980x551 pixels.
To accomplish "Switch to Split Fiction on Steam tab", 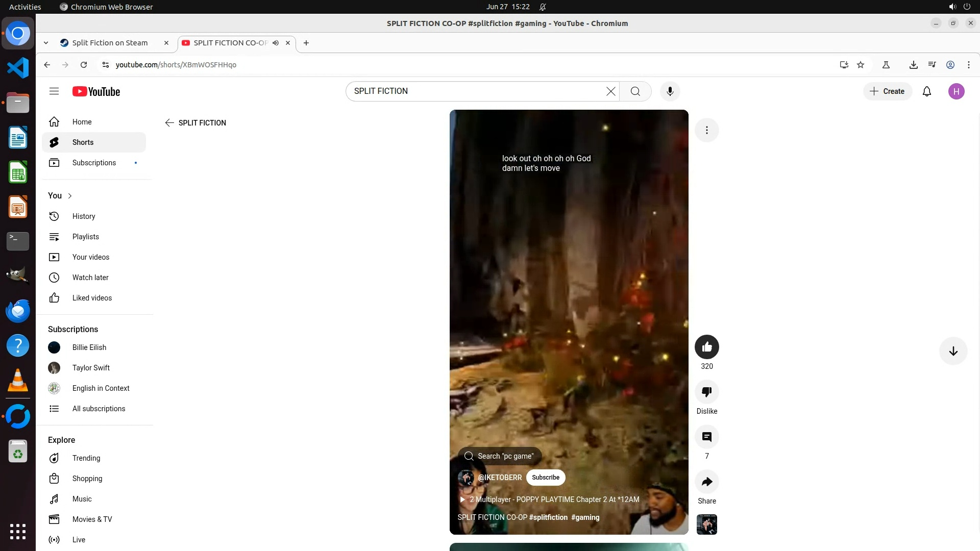I will [110, 43].
